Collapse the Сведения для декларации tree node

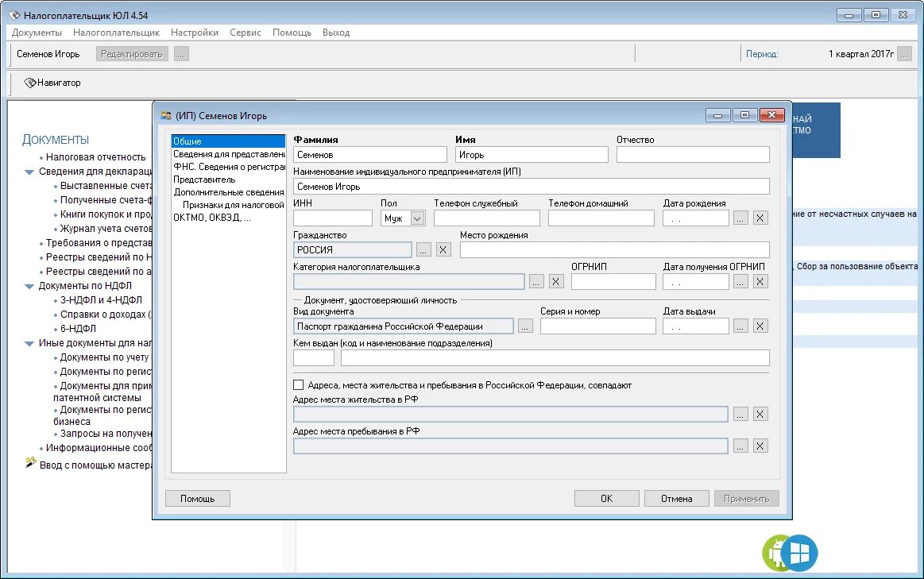pyautogui.click(x=29, y=172)
